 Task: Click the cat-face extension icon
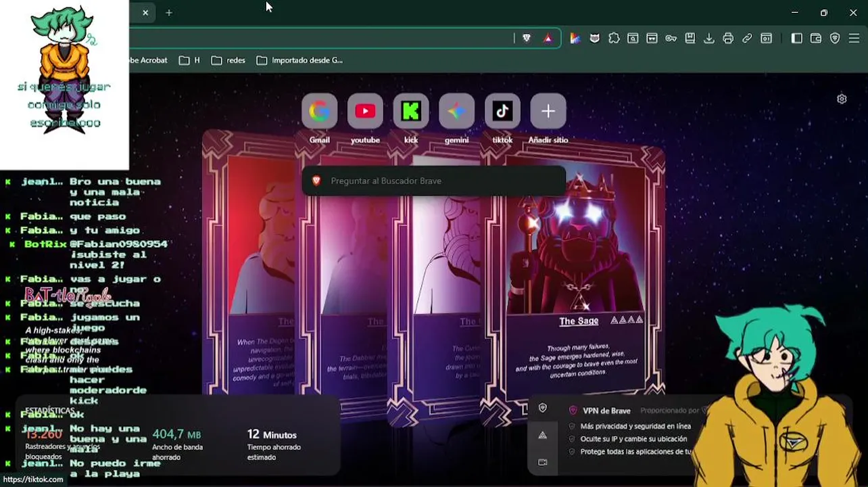point(595,39)
